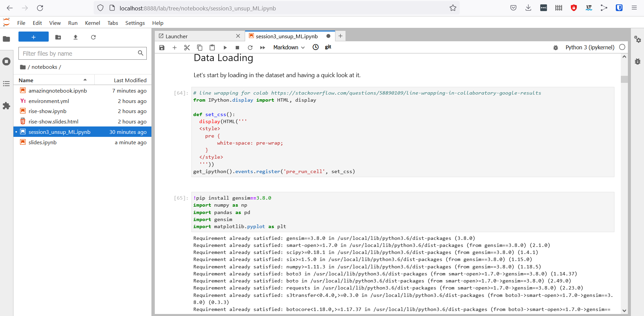Click the browser back arrow
644x316 pixels.
[10, 8]
